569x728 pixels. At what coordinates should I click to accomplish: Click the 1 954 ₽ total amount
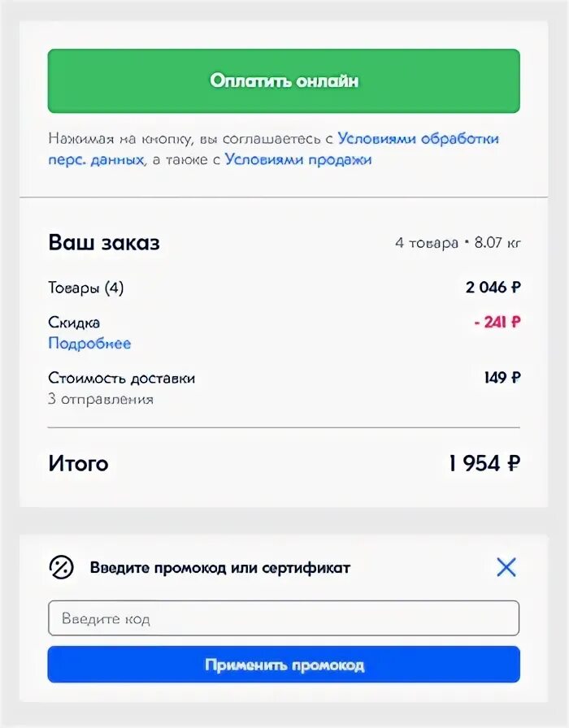(x=484, y=464)
